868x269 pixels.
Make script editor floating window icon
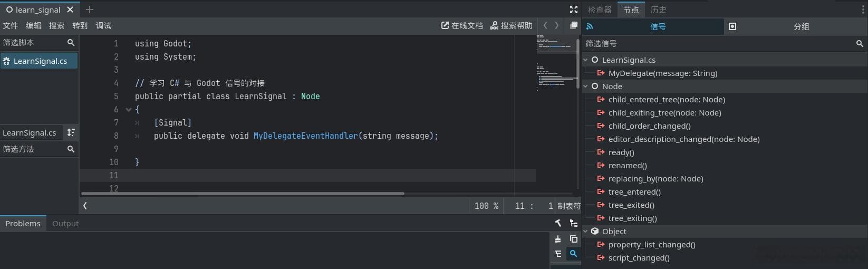coord(574,25)
